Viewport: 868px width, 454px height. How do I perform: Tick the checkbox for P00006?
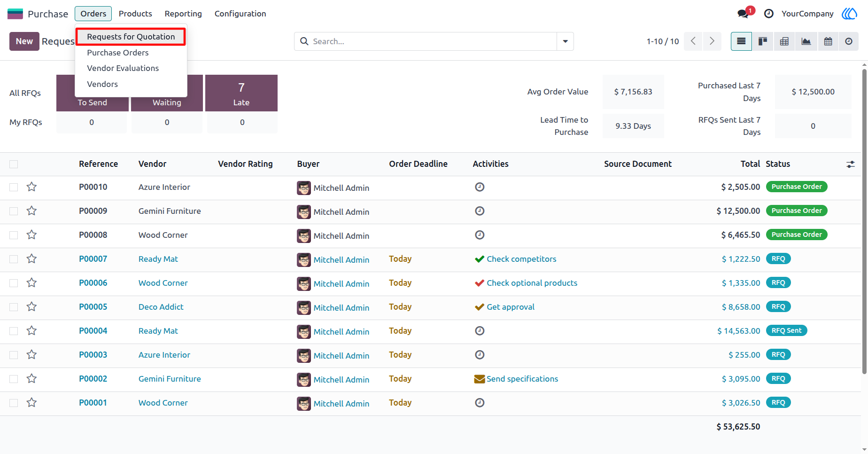(x=14, y=283)
